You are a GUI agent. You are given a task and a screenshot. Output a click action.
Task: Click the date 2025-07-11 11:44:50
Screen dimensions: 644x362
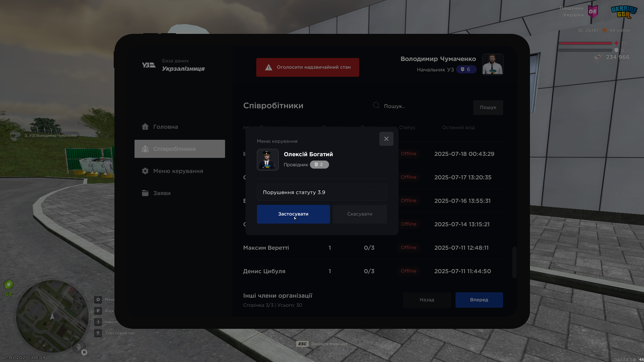[x=462, y=271]
